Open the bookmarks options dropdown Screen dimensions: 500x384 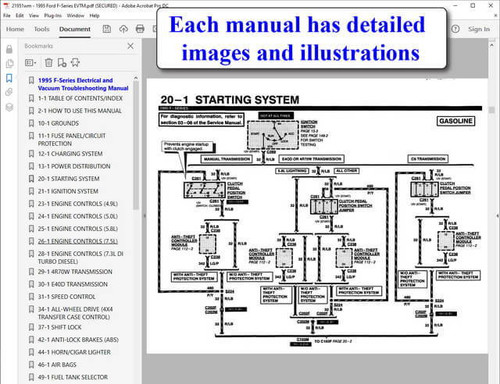pos(30,62)
